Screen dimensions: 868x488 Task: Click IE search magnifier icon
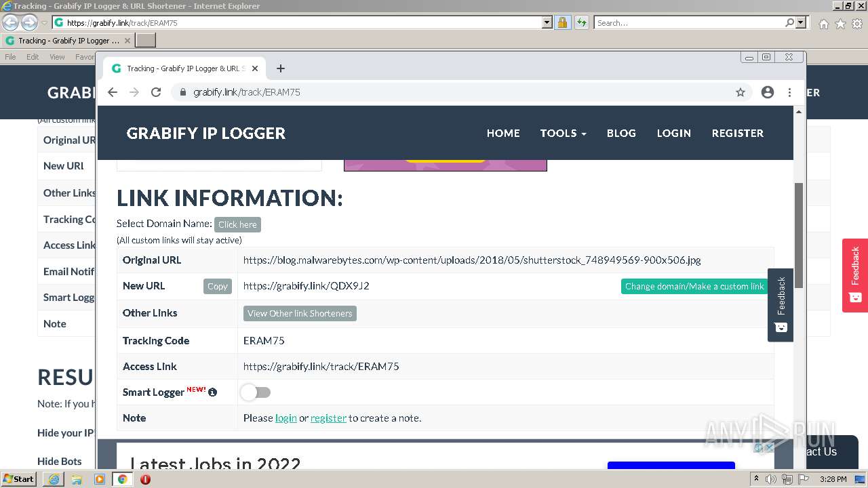pyautogui.click(x=789, y=23)
